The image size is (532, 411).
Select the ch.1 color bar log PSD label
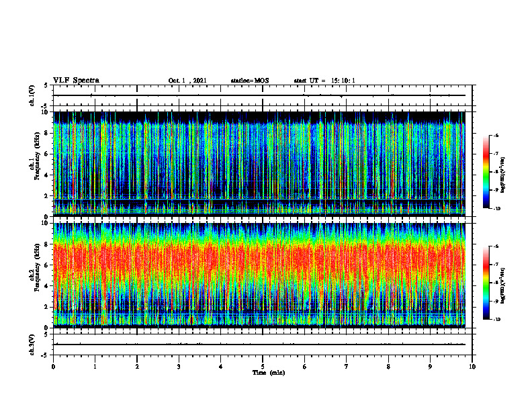[x=503, y=175]
